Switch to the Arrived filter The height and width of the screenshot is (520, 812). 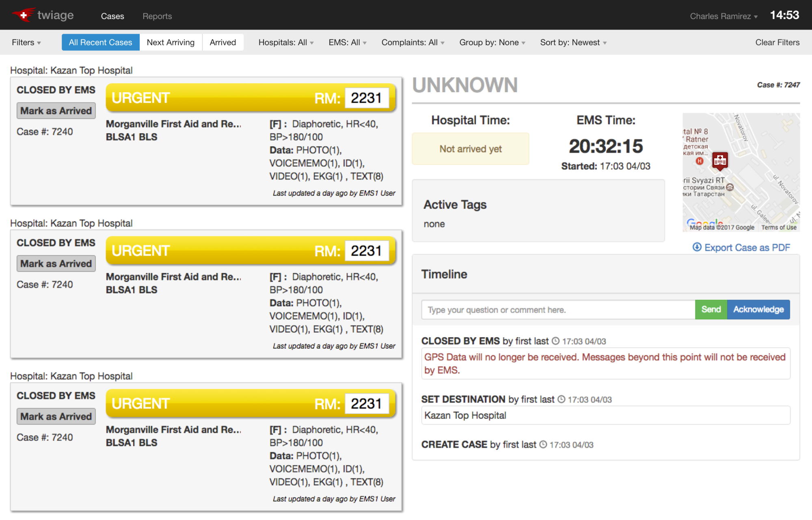click(222, 42)
